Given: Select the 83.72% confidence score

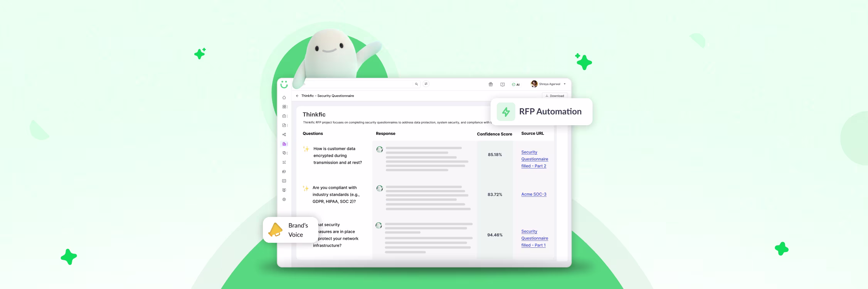Looking at the screenshot, I should [x=495, y=195].
